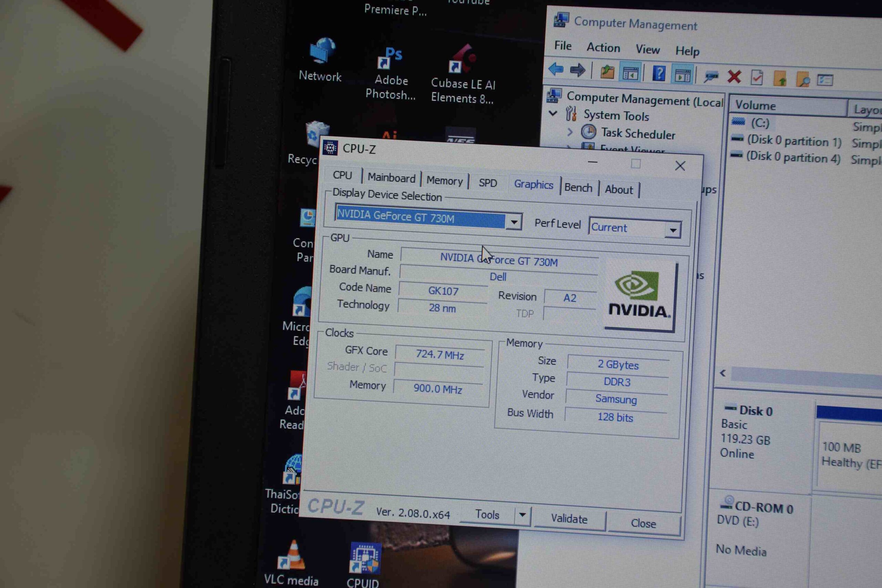Viewport: 882px width, 588px height.
Task: Click the GFX Core 724.7 MHz value
Action: click(440, 354)
